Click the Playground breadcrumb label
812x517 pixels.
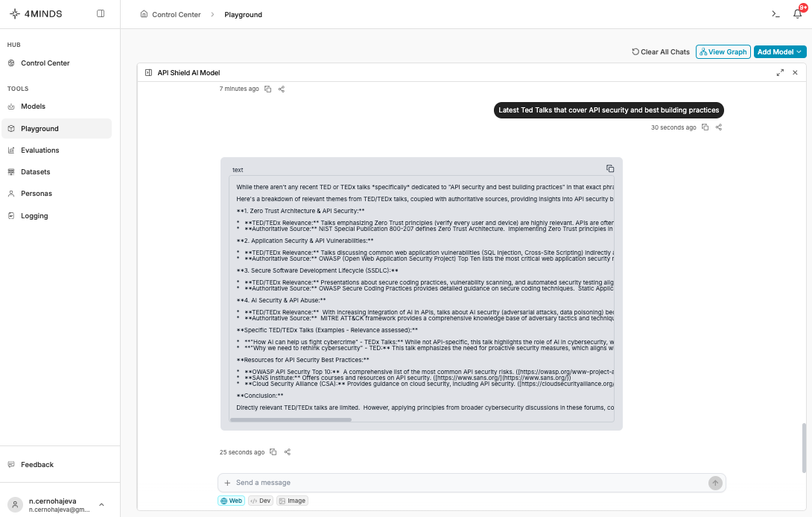244,14
